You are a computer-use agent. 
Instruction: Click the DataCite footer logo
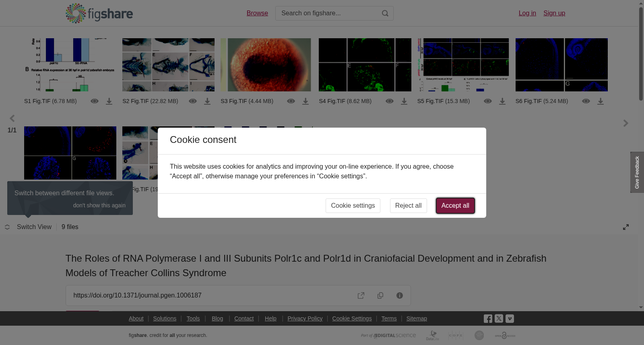(433, 335)
